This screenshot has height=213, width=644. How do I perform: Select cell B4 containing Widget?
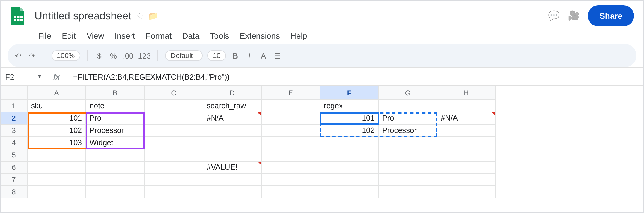point(115,143)
